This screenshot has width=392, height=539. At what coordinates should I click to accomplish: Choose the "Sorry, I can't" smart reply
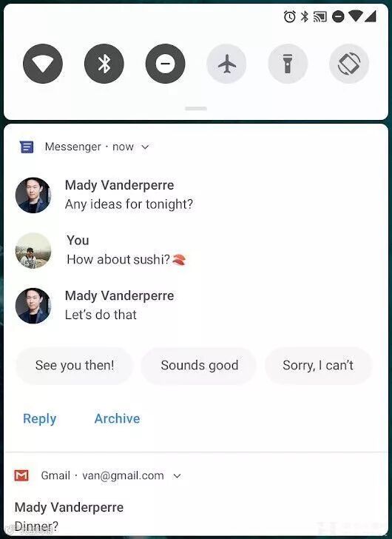318,366
